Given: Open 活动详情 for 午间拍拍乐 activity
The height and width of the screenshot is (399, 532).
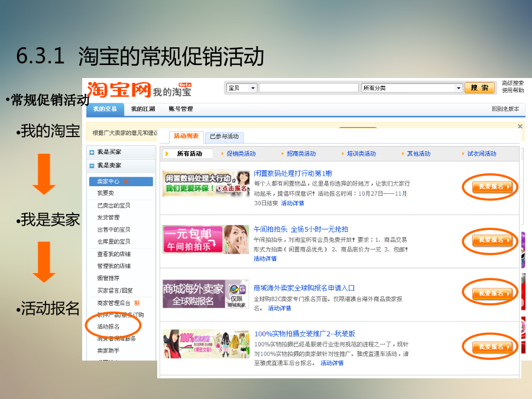Looking at the screenshot, I should click(265, 259).
